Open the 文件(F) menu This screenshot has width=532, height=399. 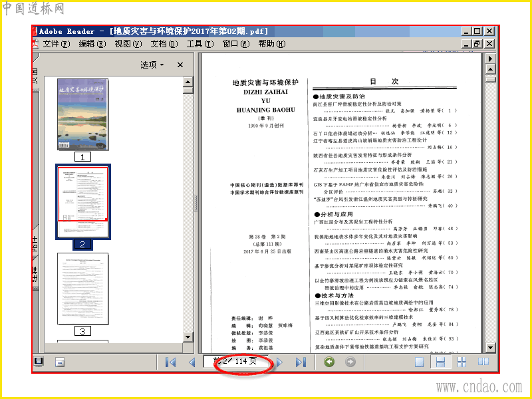(57, 44)
